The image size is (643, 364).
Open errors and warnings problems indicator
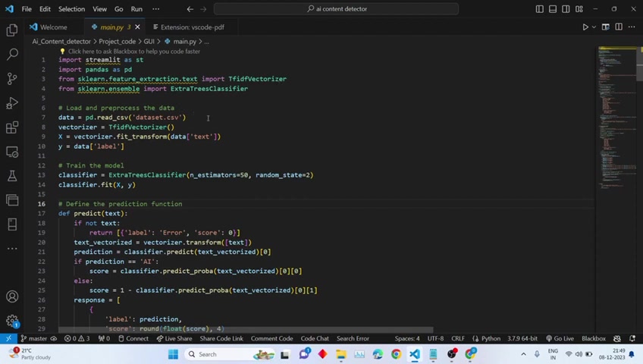(x=77, y=338)
